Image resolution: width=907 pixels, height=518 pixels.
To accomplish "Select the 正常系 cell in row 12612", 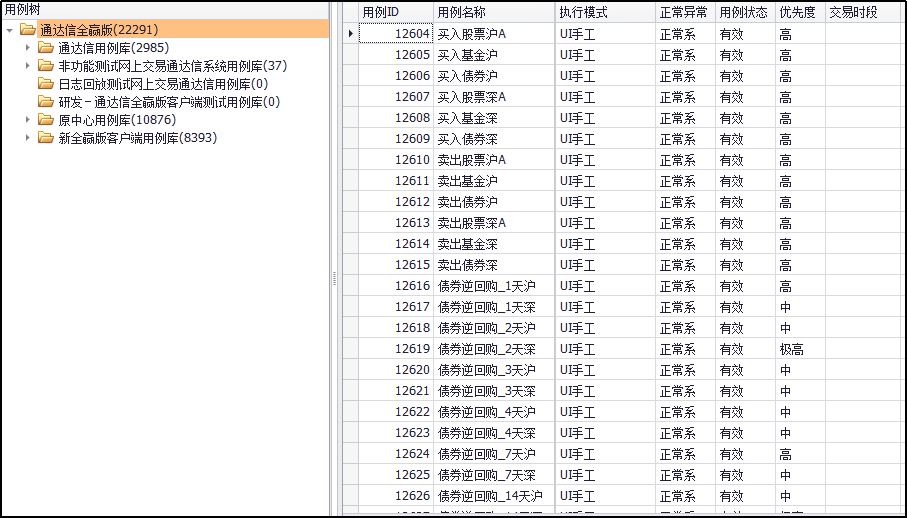I will (x=685, y=202).
